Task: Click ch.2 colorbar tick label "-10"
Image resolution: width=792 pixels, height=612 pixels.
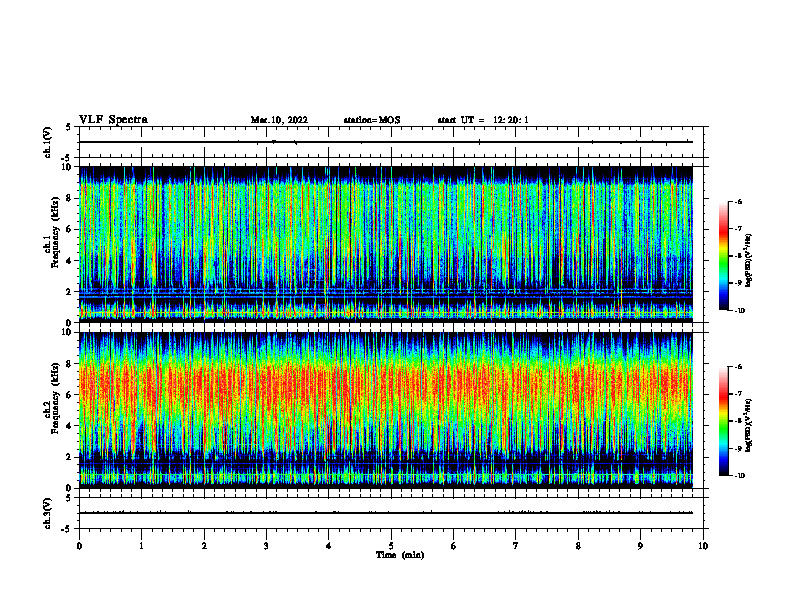Action: coord(740,476)
